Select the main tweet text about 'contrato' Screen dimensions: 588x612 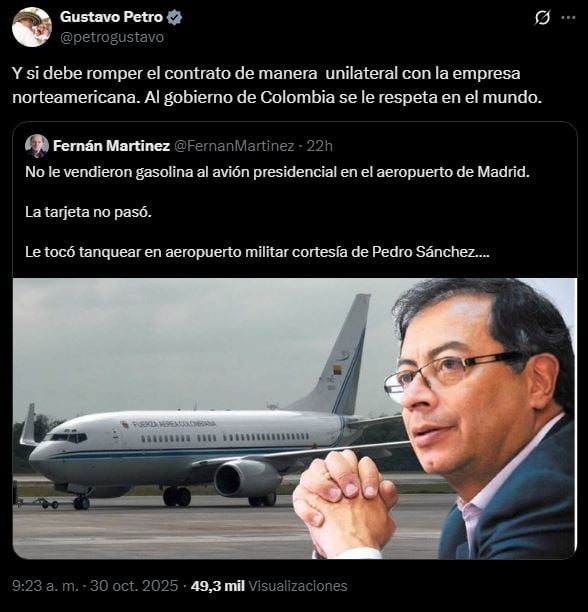pyautogui.click(x=277, y=85)
